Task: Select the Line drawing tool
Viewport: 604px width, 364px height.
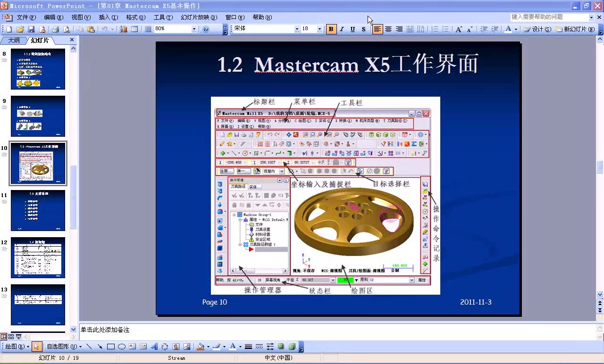Action: point(89,347)
